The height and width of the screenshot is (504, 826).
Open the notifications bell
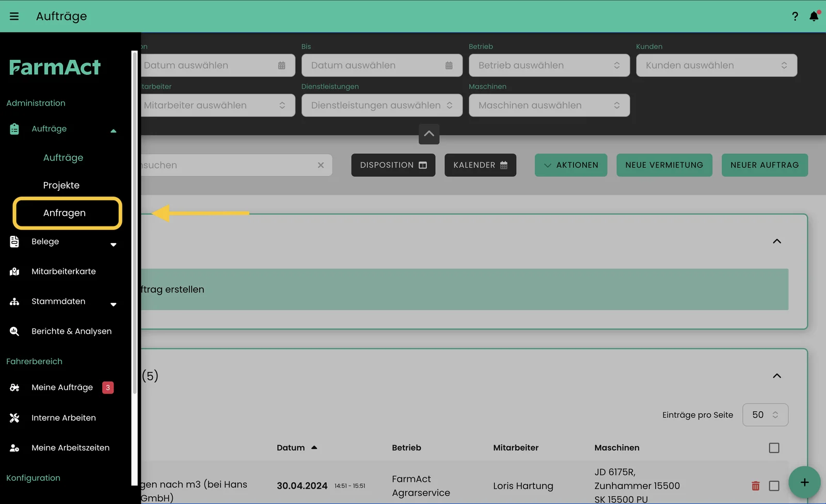click(814, 17)
